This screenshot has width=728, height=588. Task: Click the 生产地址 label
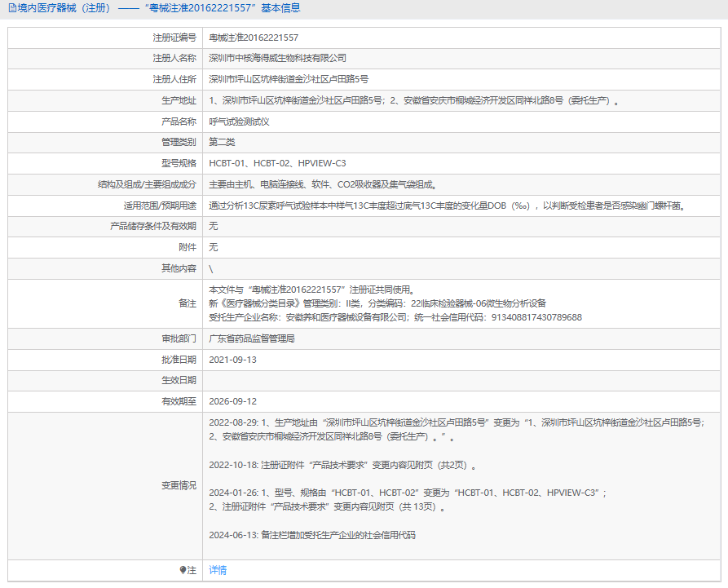(x=179, y=100)
